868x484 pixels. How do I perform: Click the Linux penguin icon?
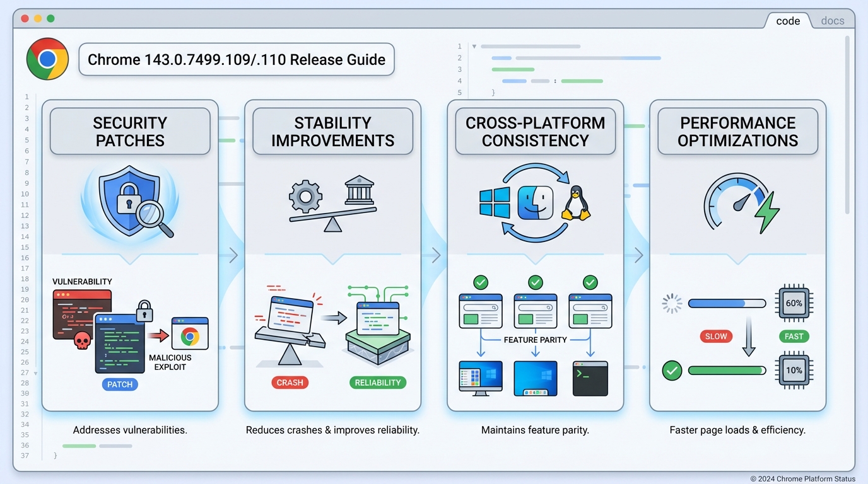tap(575, 203)
